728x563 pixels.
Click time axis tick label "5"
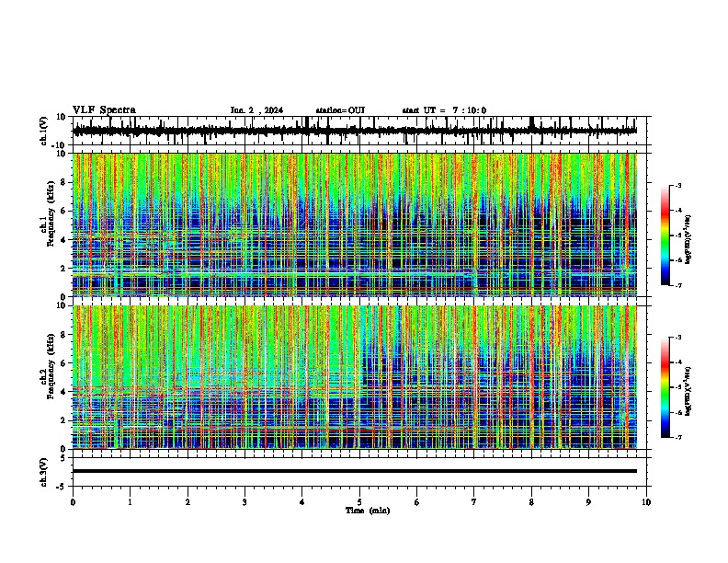[359, 502]
